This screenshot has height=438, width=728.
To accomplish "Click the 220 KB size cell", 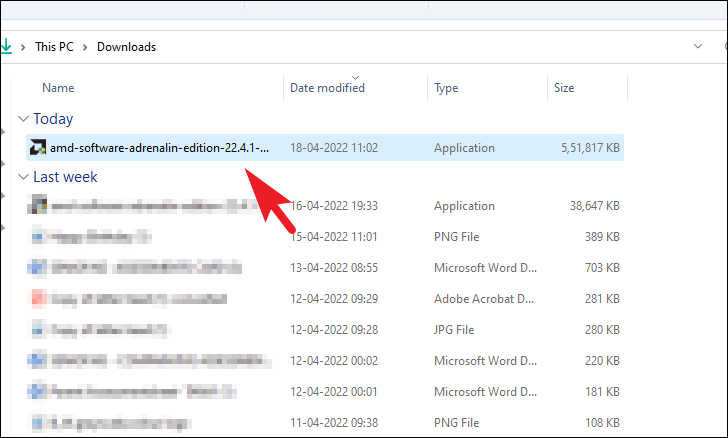I will tap(602, 361).
